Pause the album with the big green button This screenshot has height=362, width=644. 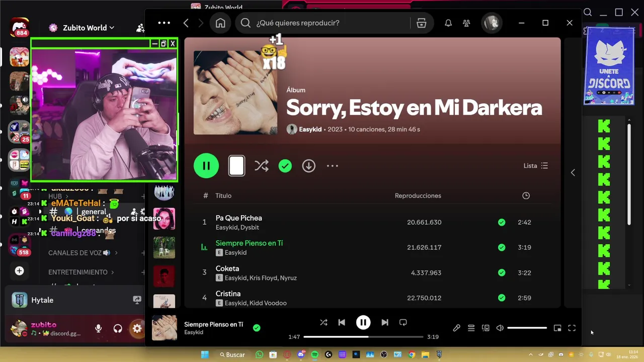(206, 166)
